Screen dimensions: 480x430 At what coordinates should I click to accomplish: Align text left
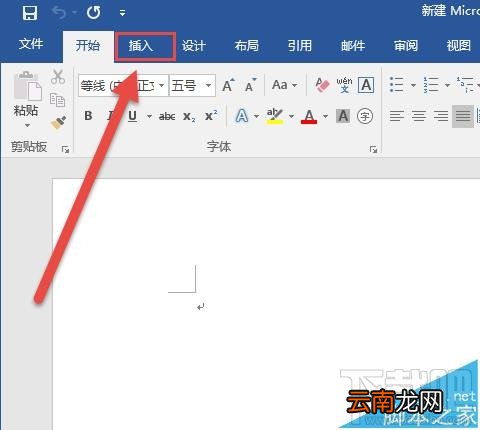tap(397, 116)
